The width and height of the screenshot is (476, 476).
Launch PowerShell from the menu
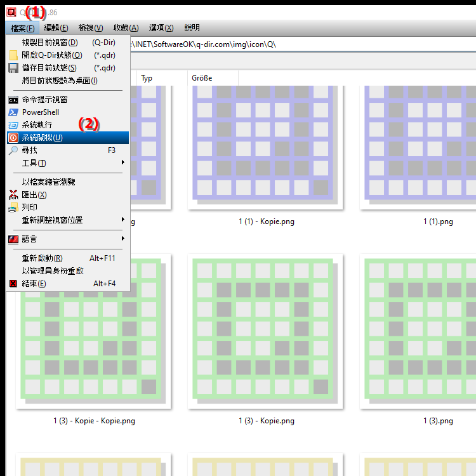click(68, 112)
